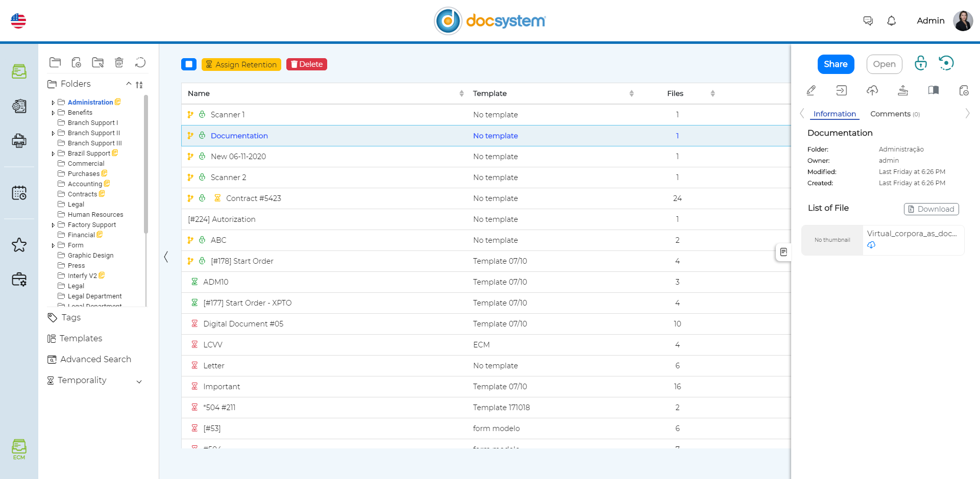The width and height of the screenshot is (980, 479).
Task: Click the notification bell icon
Action: 891,21
